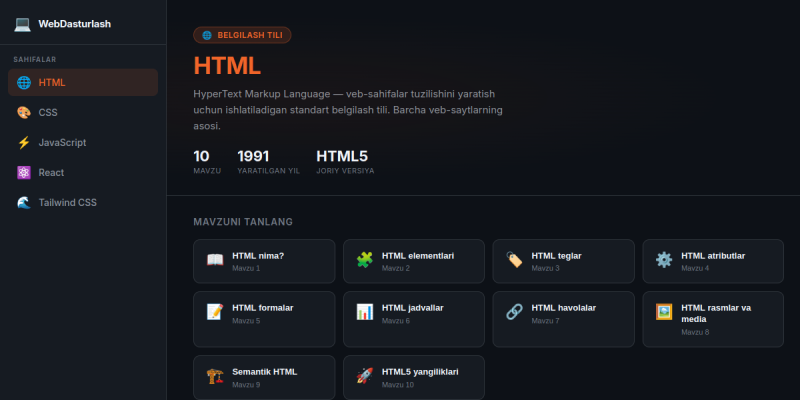The image size is (800, 400).
Task: Choose the HTML atributlar topic card
Action: point(713,261)
